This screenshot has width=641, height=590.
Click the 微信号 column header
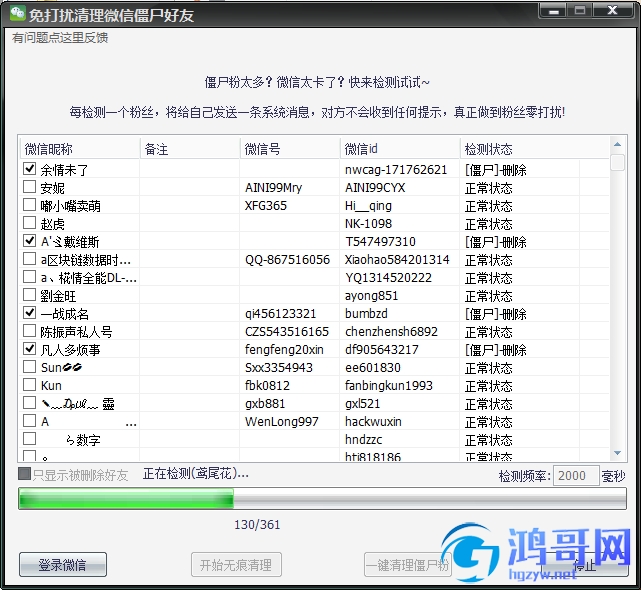pyautogui.click(x=290, y=149)
